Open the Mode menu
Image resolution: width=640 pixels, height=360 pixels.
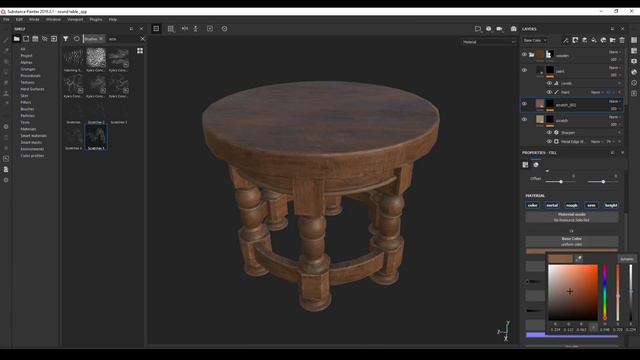34,19
